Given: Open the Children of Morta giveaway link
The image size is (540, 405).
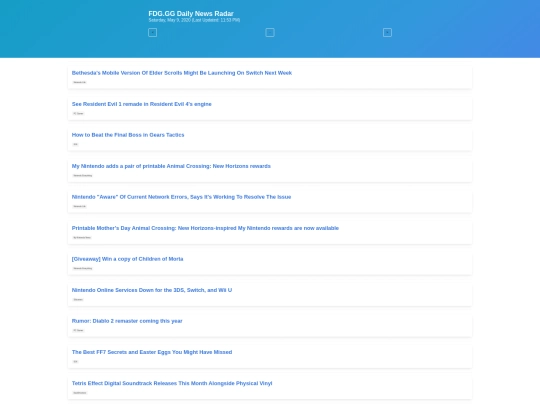Looking at the screenshot, I should click(x=127, y=259).
